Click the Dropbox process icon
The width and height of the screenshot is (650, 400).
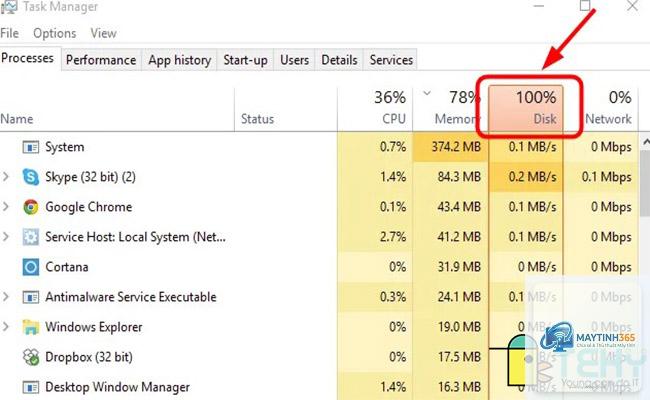tap(31, 357)
